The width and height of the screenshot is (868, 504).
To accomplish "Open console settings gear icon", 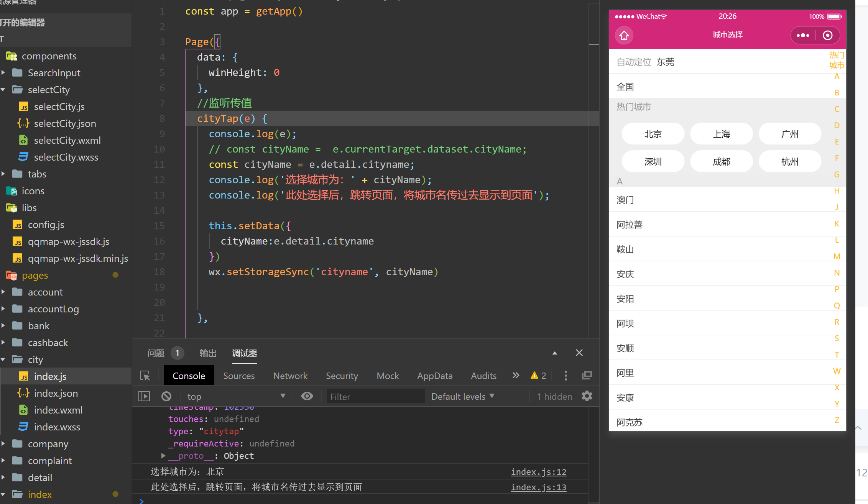I will pyautogui.click(x=587, y=396).
